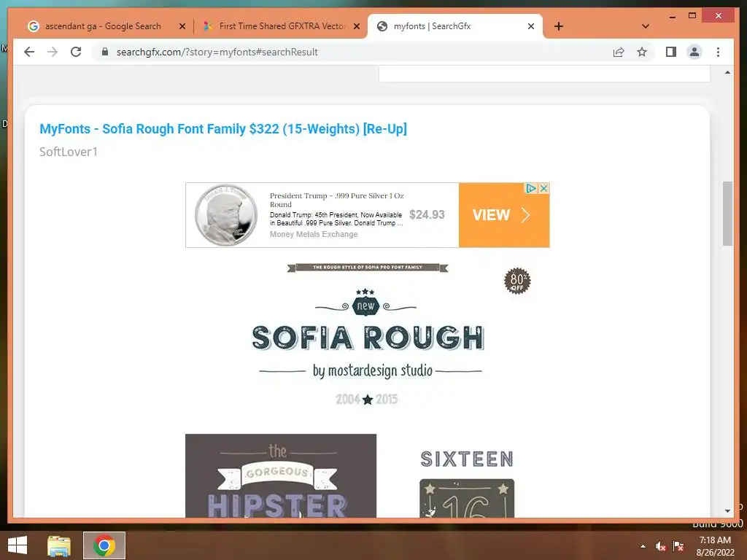The image size is (747, 560).
Task: Click the Sofia Rough title preview image
Action: tap(368, 335)
